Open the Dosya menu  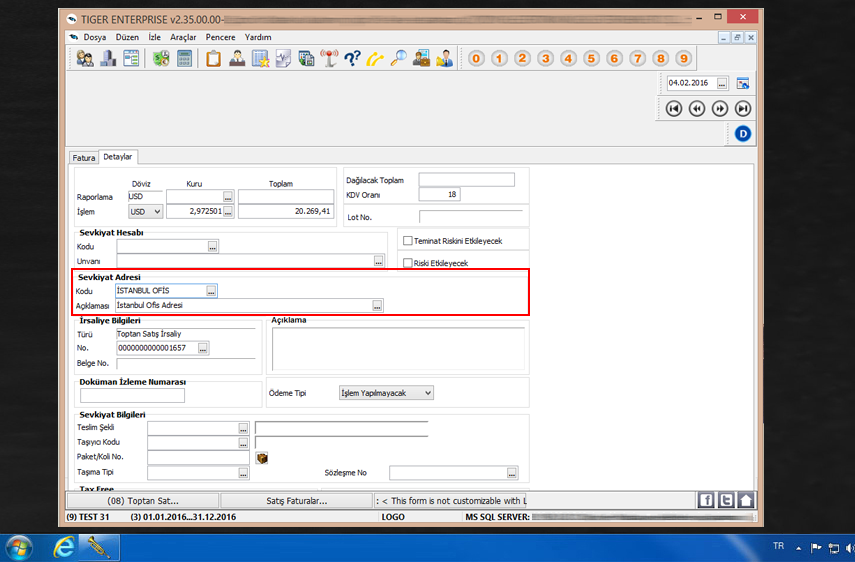pos(95,37)
